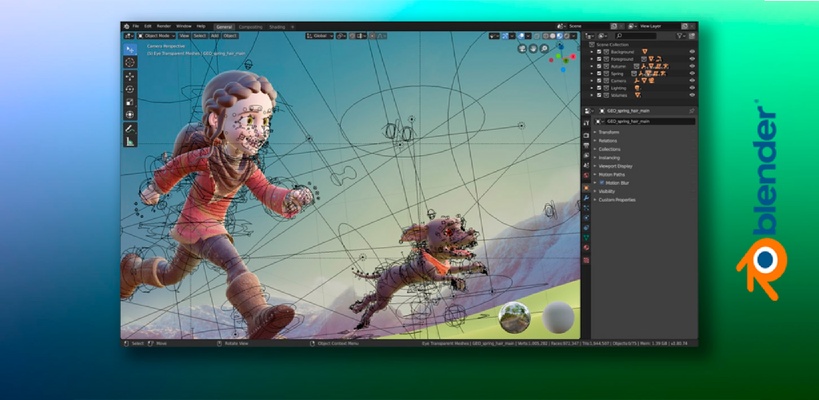Screen dimensions: 819x400
Task: Open the File menu
Action: [x=136, y=26]
